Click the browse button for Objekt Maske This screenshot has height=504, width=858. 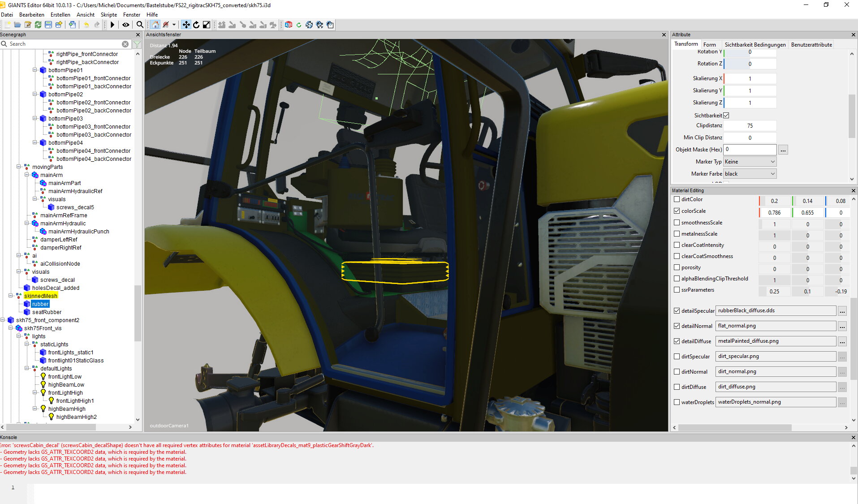tap(783, 150)
